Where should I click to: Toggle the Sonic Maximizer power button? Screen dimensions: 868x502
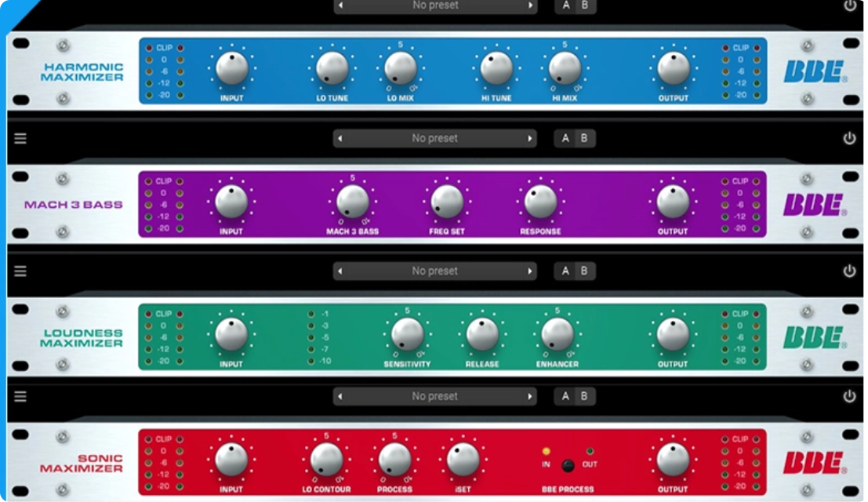[850, 396]
